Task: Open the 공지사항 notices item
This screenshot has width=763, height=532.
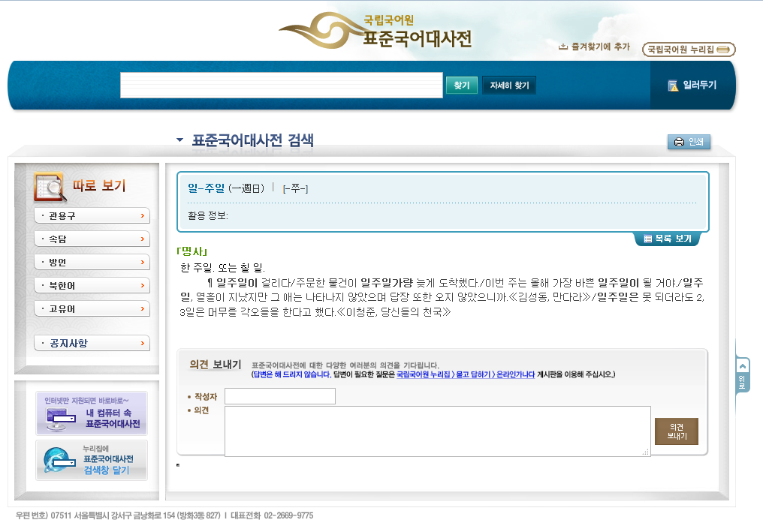Action: pyautogui.click(x=92, y=343)
